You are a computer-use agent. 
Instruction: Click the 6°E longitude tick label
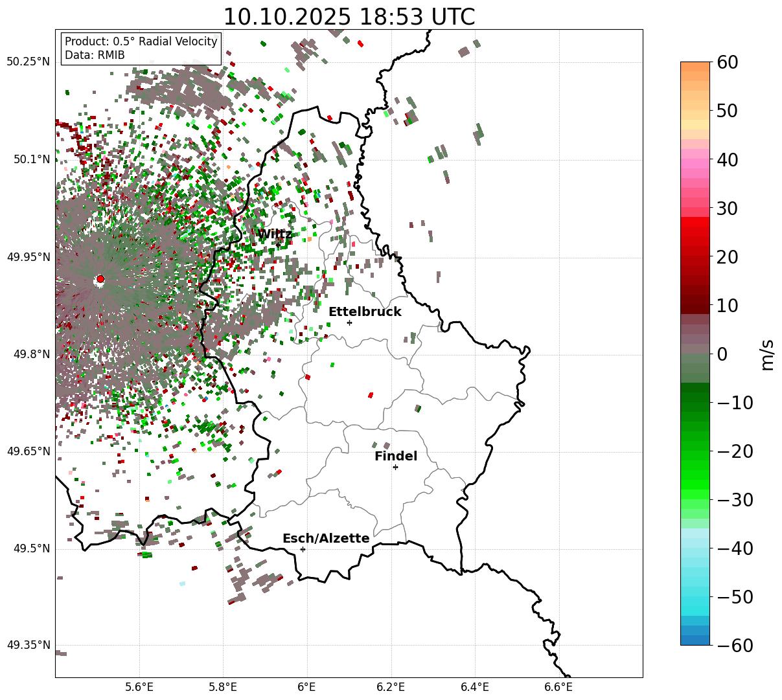point(307,687)
